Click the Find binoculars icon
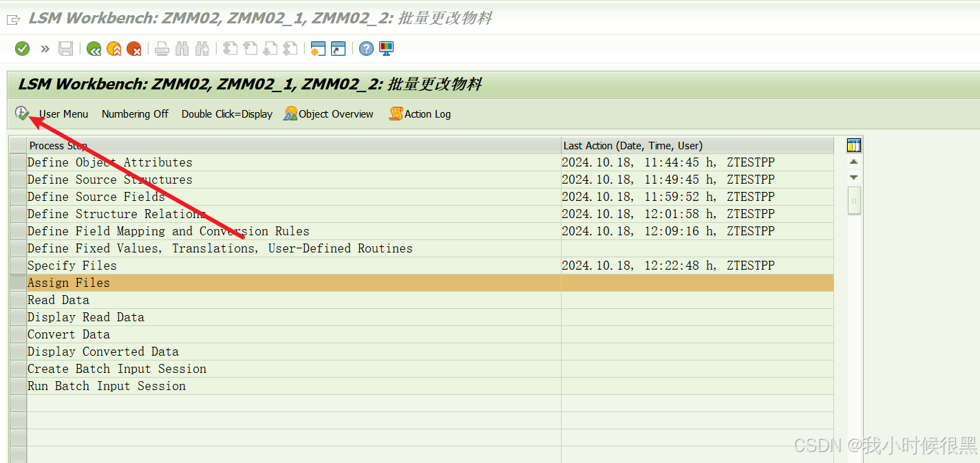 (x=182, y=48)
